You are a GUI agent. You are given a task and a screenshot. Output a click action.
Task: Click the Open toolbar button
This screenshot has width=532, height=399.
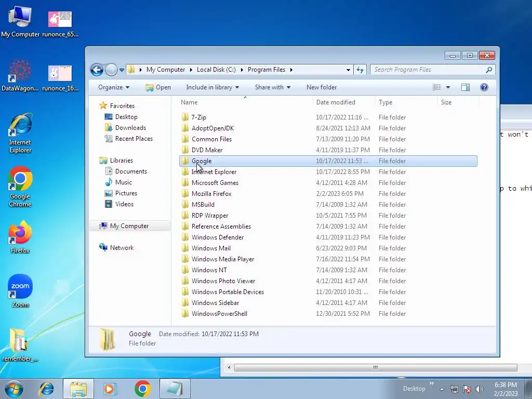pyautogui.click(x=158, y=87)
